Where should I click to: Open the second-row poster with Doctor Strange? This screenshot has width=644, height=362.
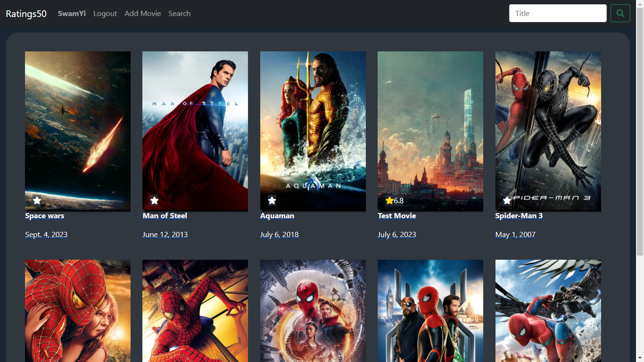[313, 311]
